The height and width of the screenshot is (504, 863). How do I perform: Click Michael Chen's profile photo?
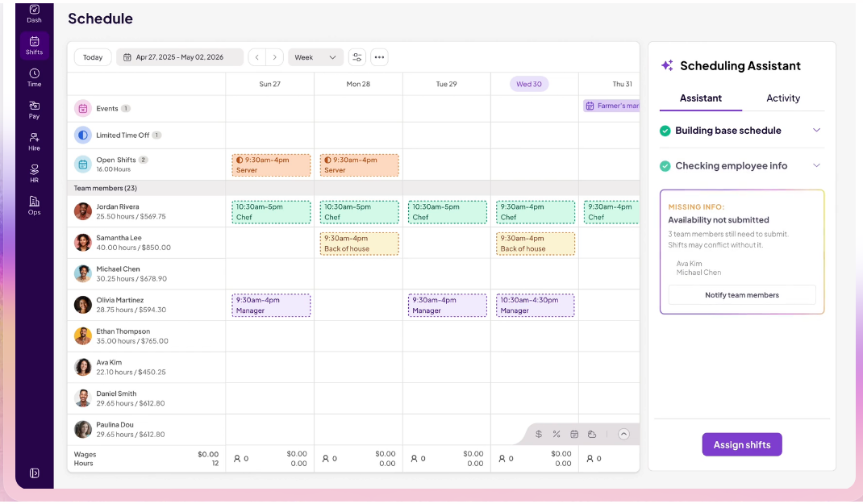82,273
